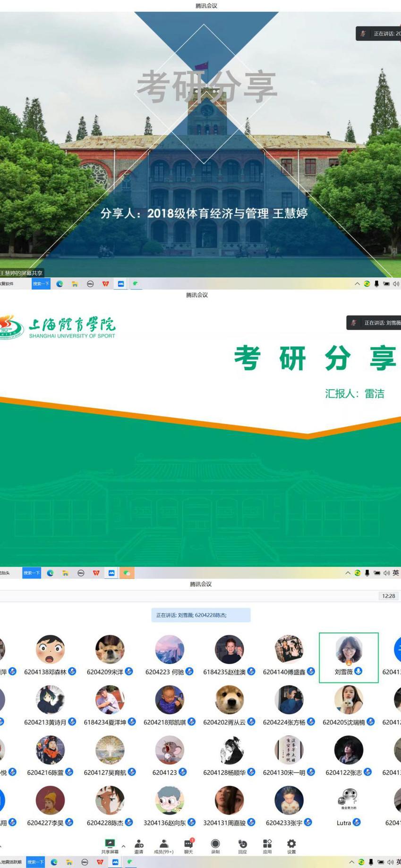Select the 3204136赵向东 cartoon avatar
Screen dimensions: 401x868
(170, 800)
